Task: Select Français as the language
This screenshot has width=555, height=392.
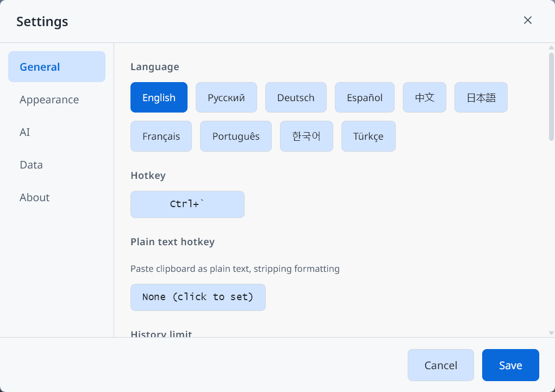Action: click(x=161, y=136)
